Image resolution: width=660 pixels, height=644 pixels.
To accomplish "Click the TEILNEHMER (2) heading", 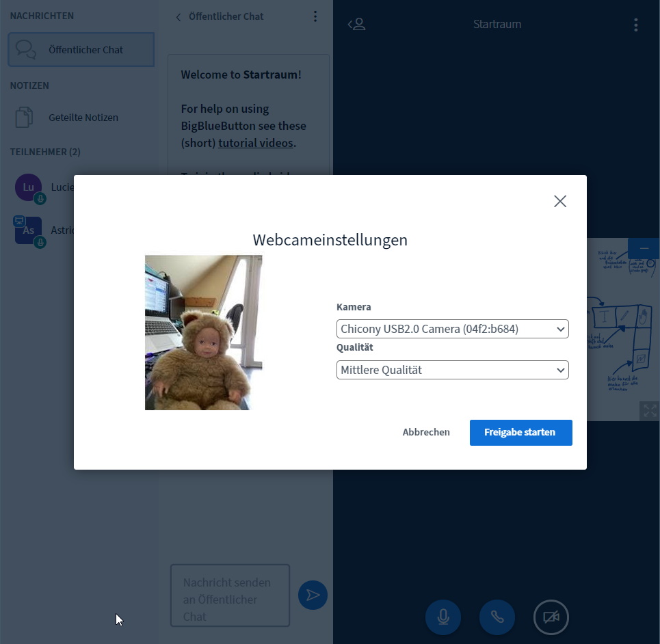I will 45,152.
